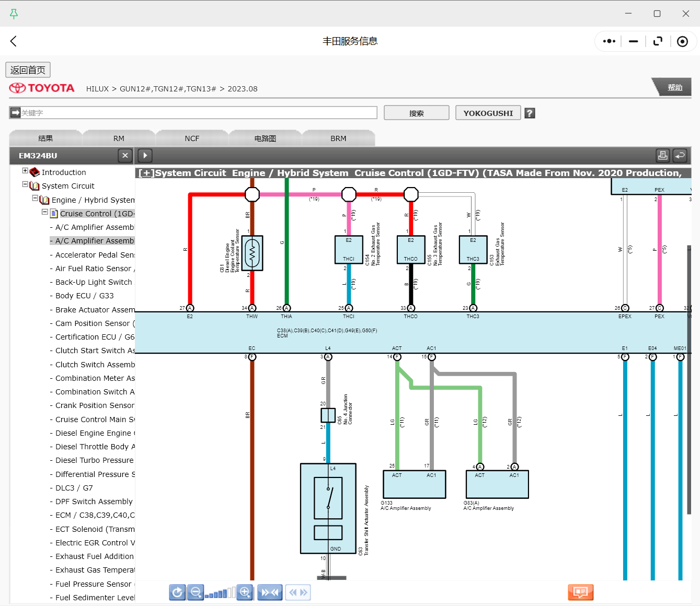The width and height of the screenshot is (700, 606).
Task: Select the zoom in magnifier icon
Action: pyautogui.click(x=245, y=592)
